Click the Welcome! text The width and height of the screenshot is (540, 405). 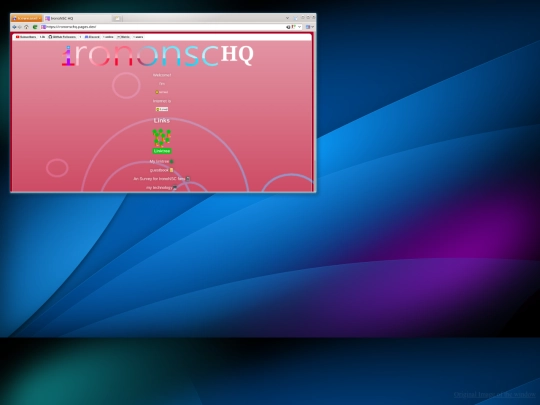point(162,75)
